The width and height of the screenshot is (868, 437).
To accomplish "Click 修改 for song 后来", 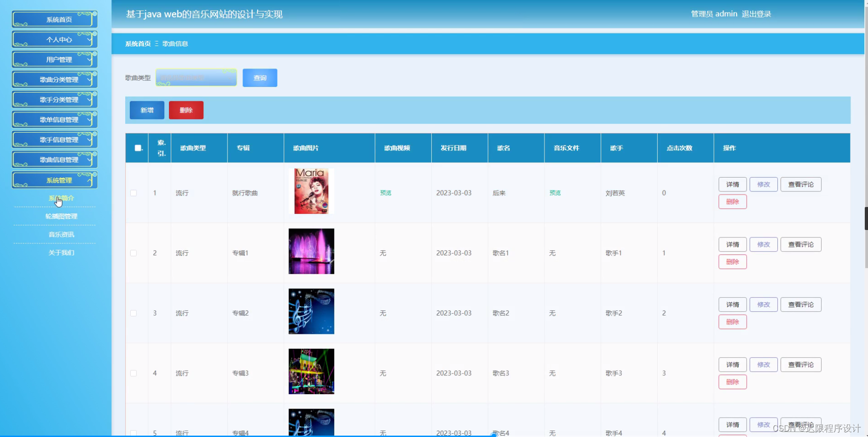I will tap(764, 184).
